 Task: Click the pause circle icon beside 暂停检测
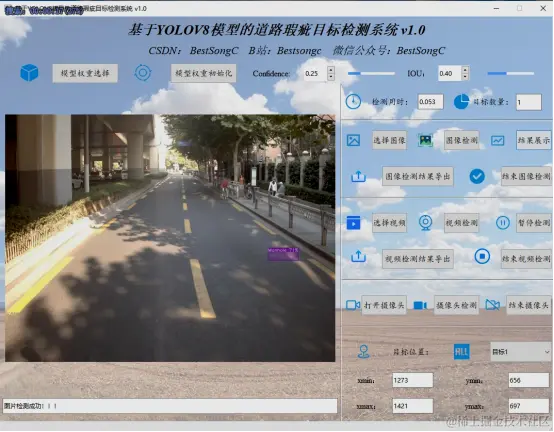[502, 223]
